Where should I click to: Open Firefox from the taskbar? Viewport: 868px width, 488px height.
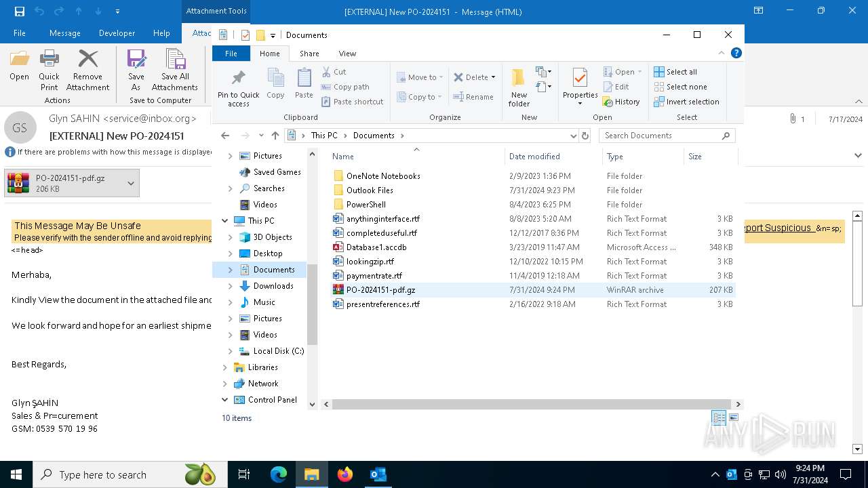coord(345,474)
